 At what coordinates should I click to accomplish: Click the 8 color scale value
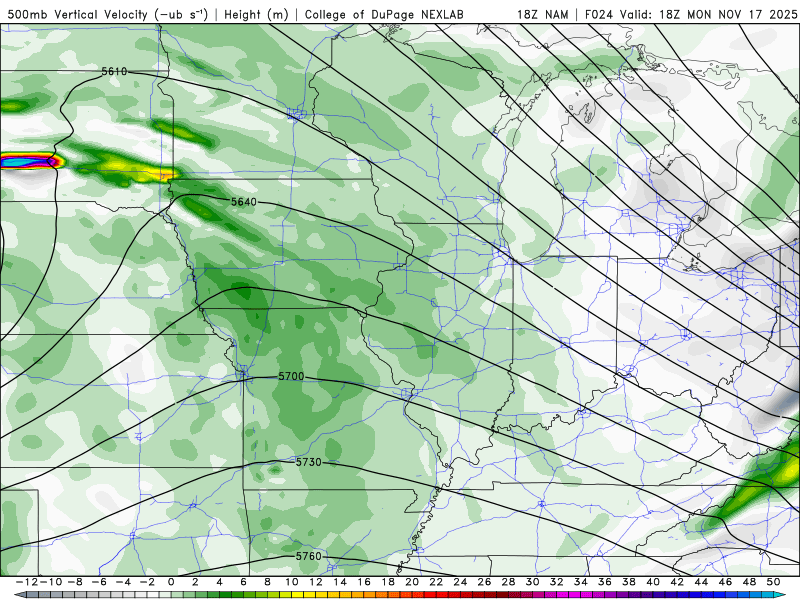[x=267, y=582]
